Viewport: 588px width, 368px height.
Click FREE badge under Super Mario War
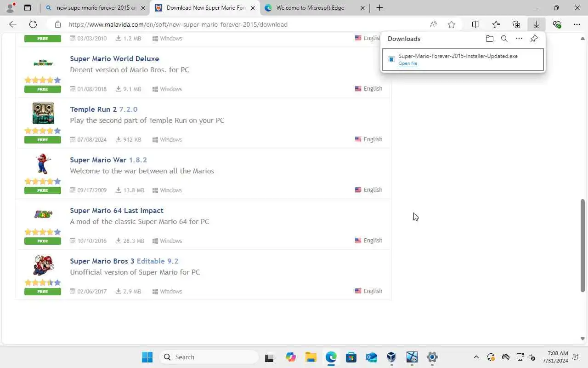coord(43,190)
